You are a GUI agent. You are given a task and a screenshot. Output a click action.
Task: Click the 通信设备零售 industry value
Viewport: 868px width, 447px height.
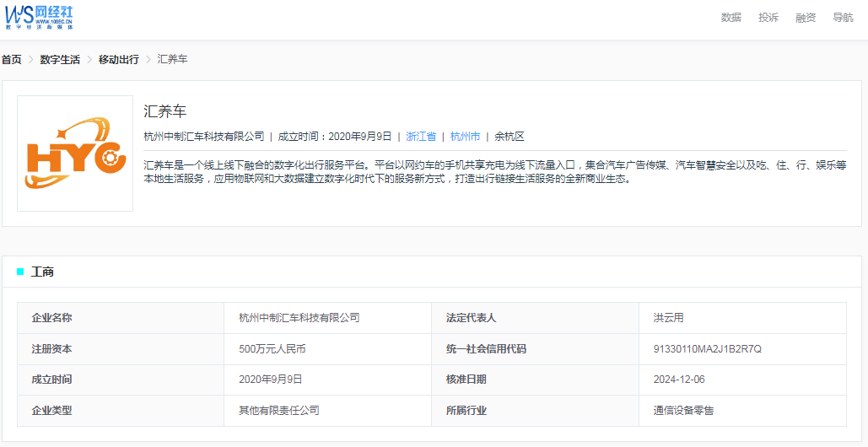683,411
